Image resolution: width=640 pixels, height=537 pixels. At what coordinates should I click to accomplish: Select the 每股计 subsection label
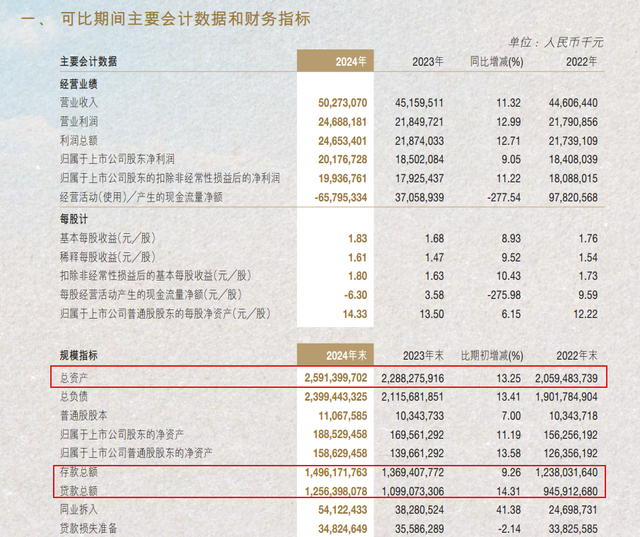tap(74, 219)
